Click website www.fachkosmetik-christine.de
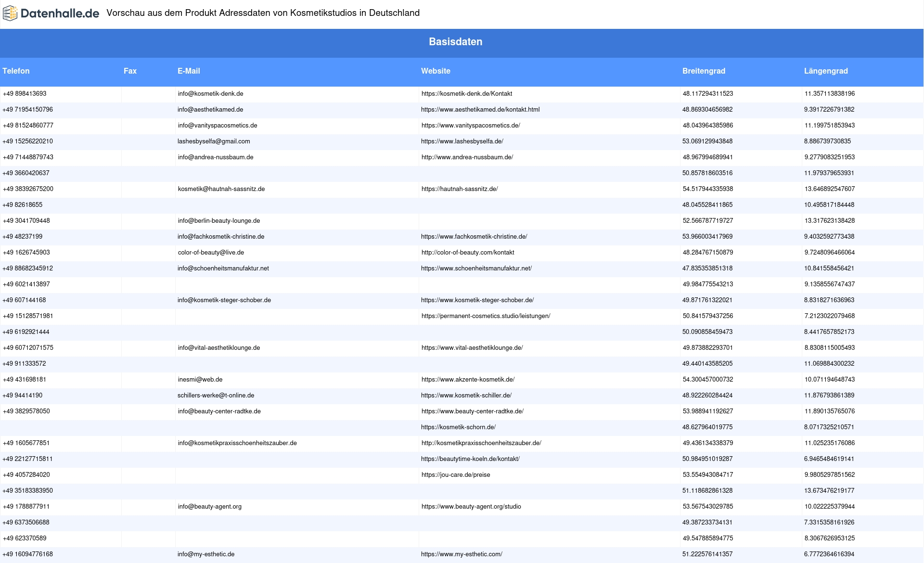 click(x=474, y=237)
